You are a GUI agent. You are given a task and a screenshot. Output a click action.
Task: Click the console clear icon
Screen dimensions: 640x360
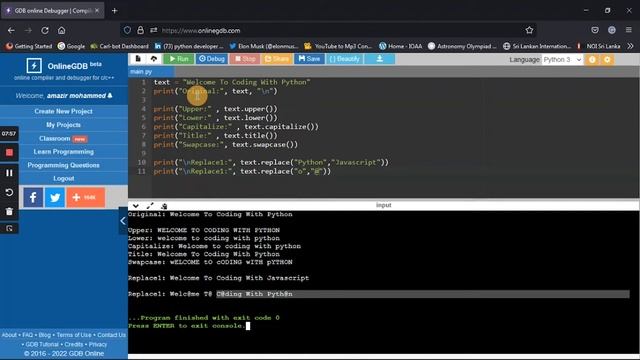[x=164, y=206]
